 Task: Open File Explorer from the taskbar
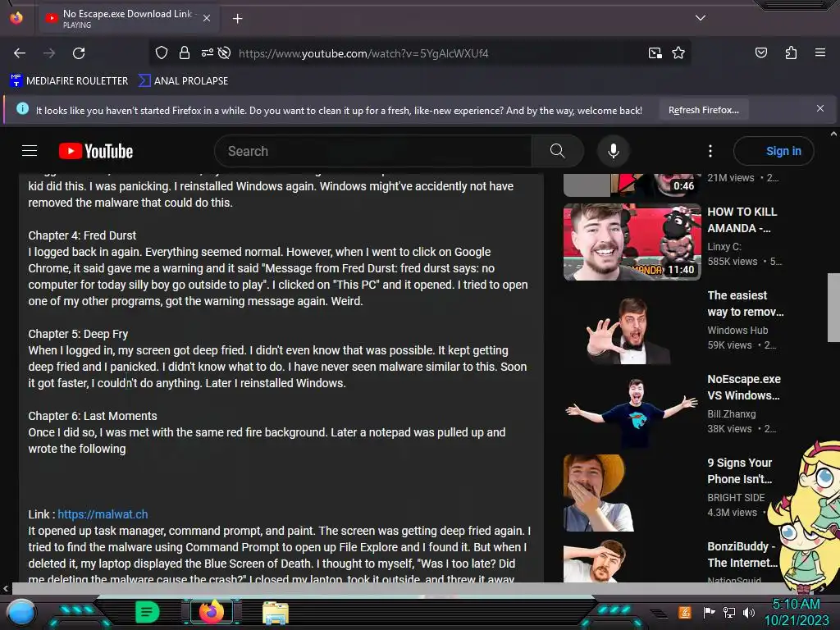click(x=276, y=613)
